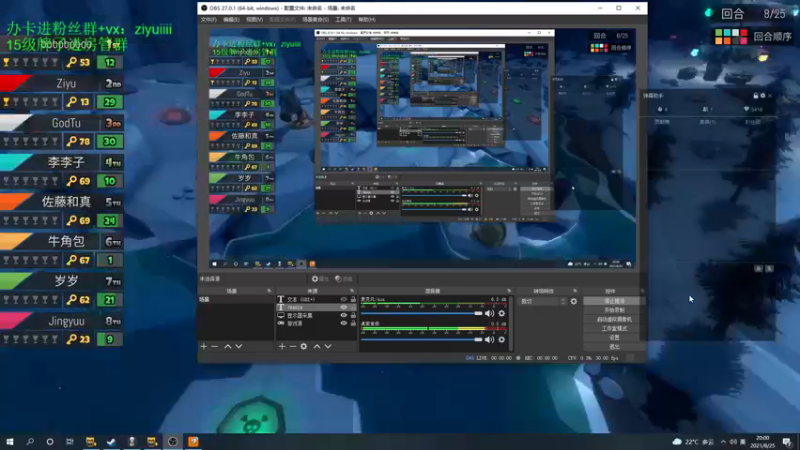The width and height of the screenshot is (800, 450).
Task: Open 场景集合(S) menu in OBS
Action: [315, 19]
